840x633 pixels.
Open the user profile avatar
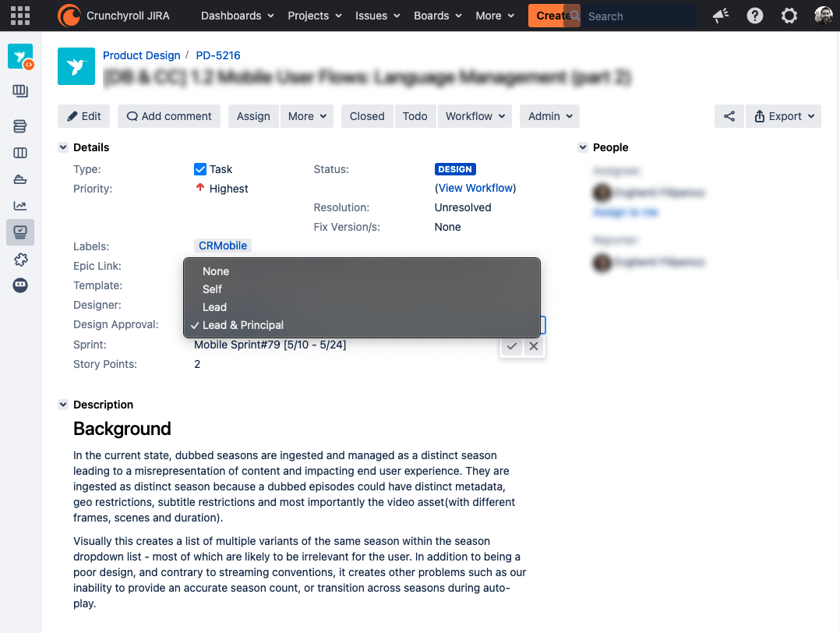pyautogui.click(x=824, y=16)
